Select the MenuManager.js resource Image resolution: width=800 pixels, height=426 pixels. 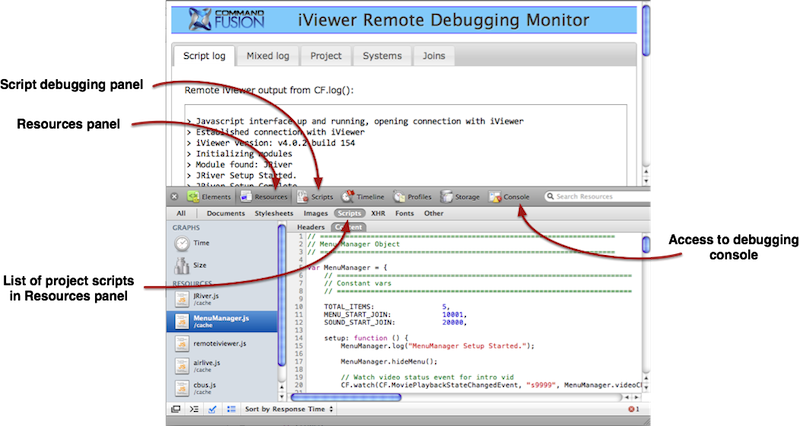(x=222, y=321)
